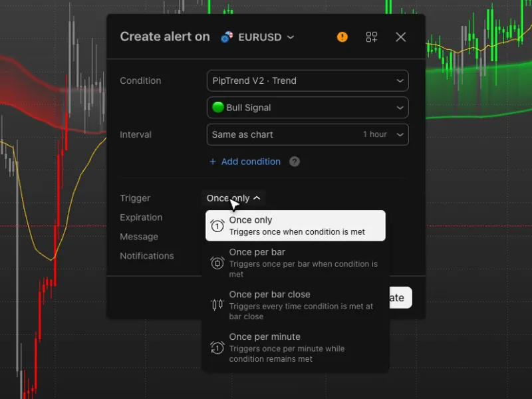Open the add alert presets grid icon
The image size is (532, 399).
point(371,37)
